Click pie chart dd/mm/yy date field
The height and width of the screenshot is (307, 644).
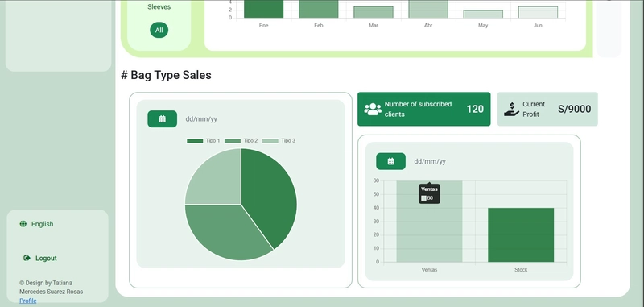click(201, 119)
